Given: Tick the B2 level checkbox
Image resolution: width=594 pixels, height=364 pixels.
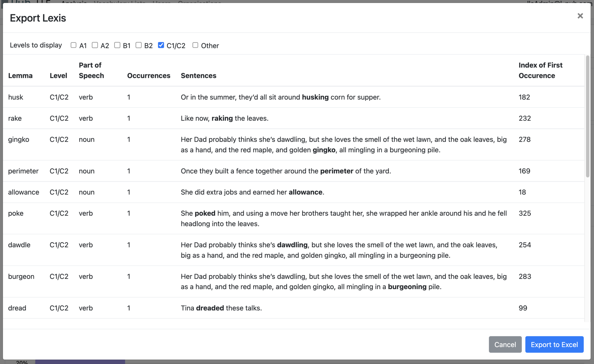Looking at the screenshot, I should (139, 45).
